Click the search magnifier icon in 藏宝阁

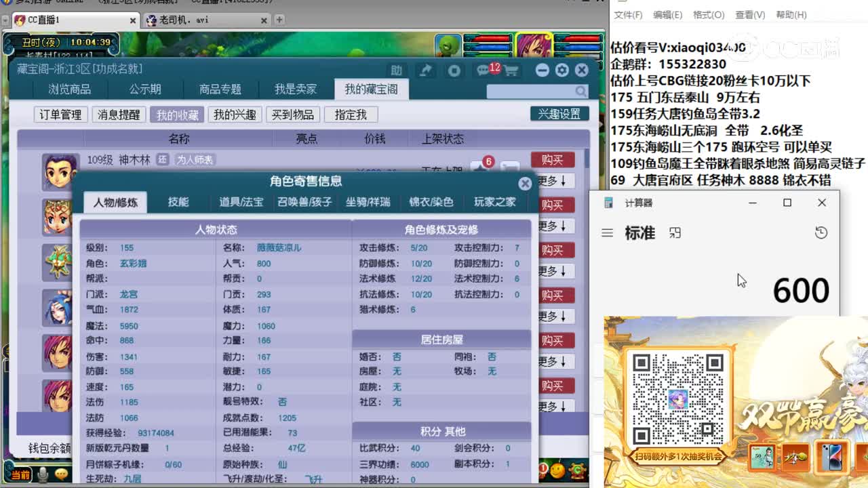coord(581,91)
